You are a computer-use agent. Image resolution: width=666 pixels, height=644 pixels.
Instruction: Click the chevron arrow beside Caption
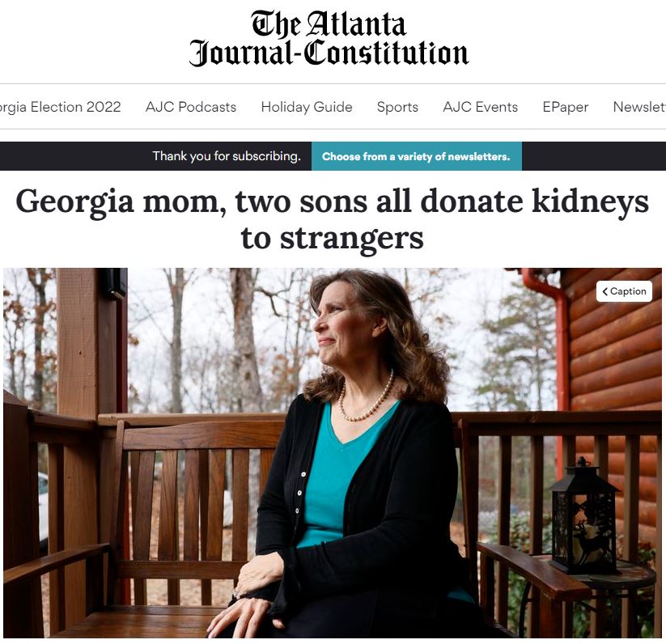click(604, 291)
